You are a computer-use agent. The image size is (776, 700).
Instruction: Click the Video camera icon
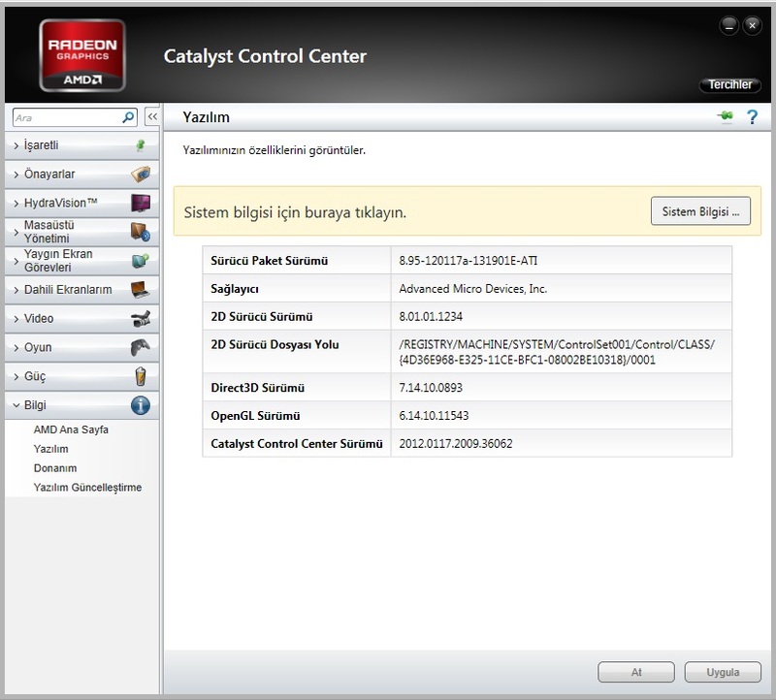[x=141, y=319]
